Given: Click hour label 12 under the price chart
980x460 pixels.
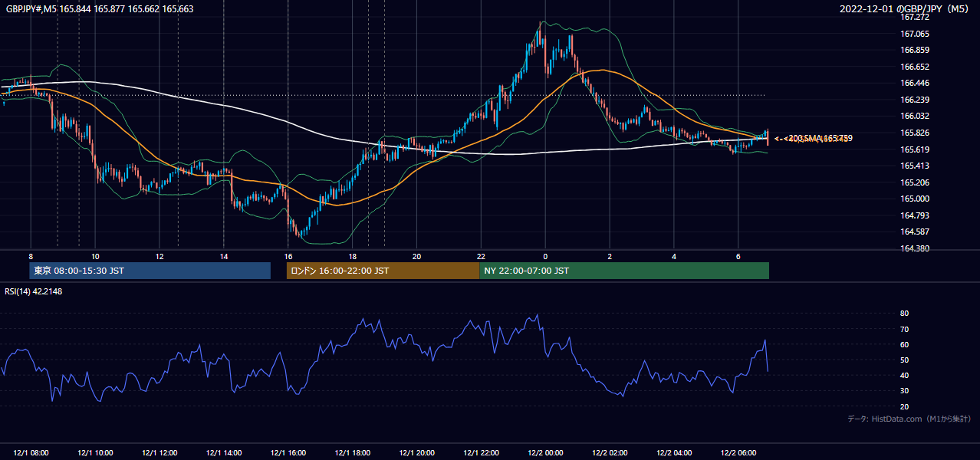Looking at the screenshot, I should click(159, 256).
